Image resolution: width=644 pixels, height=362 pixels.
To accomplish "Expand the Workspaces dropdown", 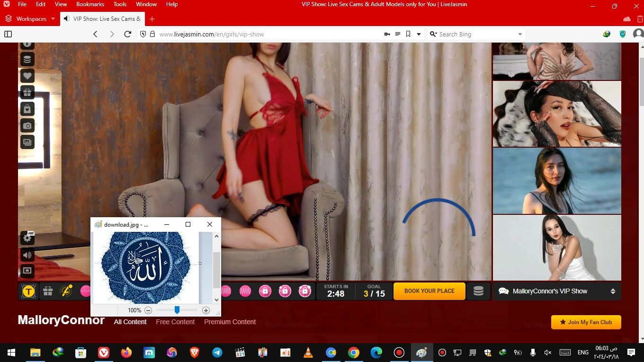I will pyautogui.click(x=53, y=19).
